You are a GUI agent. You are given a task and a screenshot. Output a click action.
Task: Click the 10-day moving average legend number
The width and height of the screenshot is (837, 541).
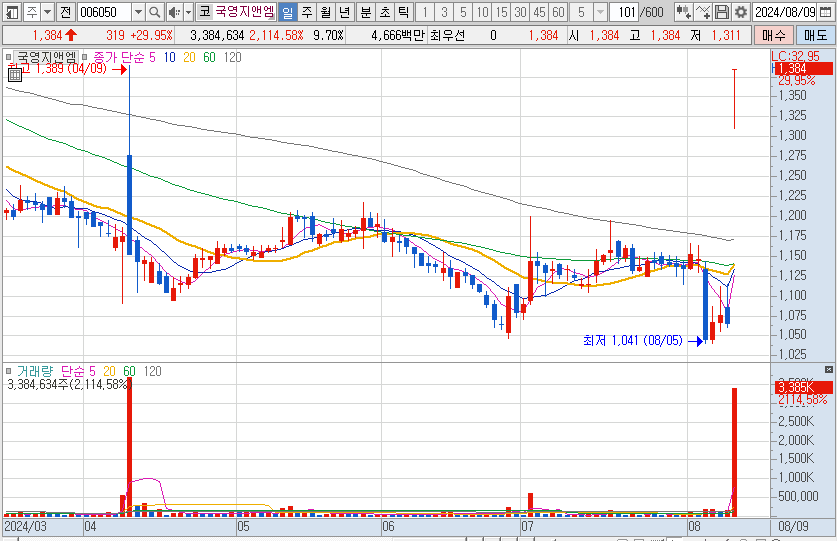(x=170, y=57)
